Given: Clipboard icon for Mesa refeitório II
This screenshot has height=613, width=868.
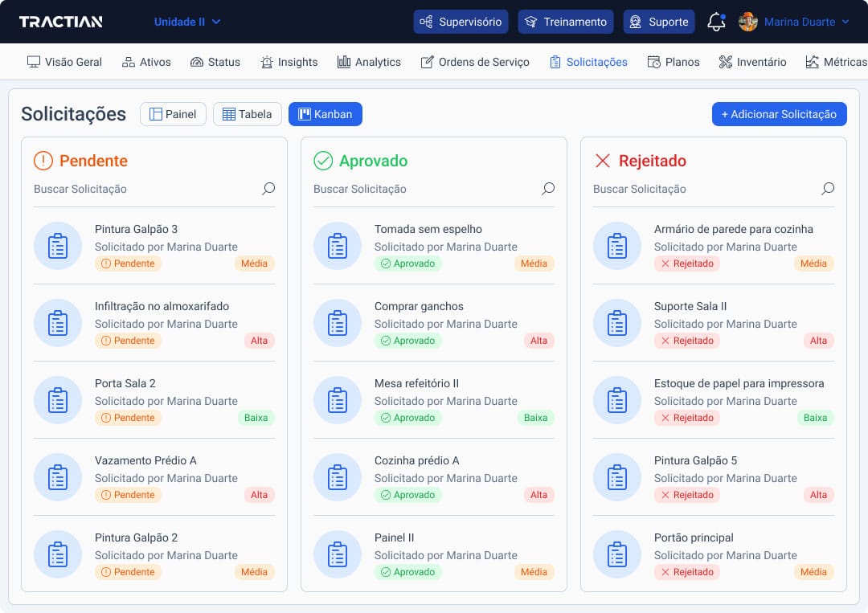Looking at the screenshot, I should point(338,400).
